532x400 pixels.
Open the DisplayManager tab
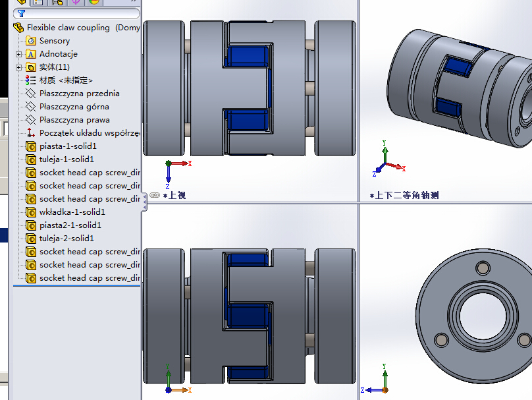(x=93, y=2)
